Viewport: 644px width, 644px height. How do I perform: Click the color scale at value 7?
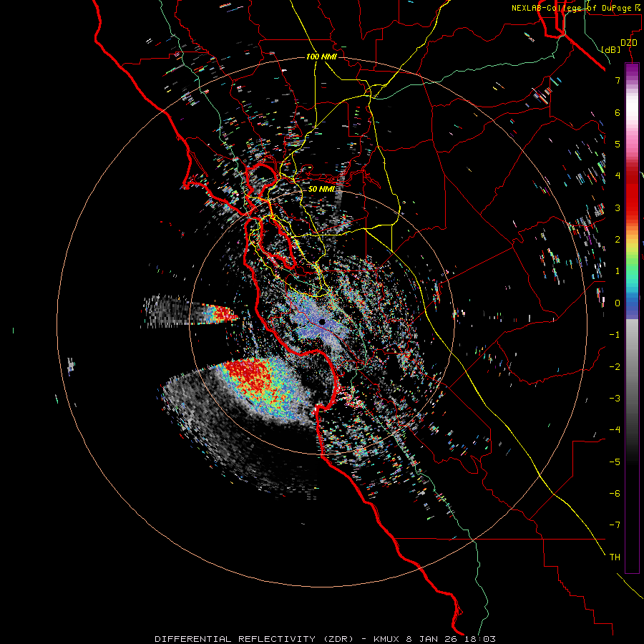tap(632, 80)
